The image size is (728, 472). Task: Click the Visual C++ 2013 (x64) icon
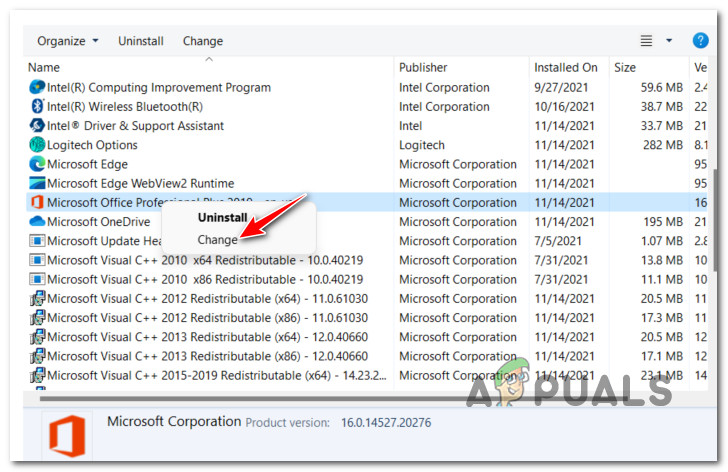point(37,337)
